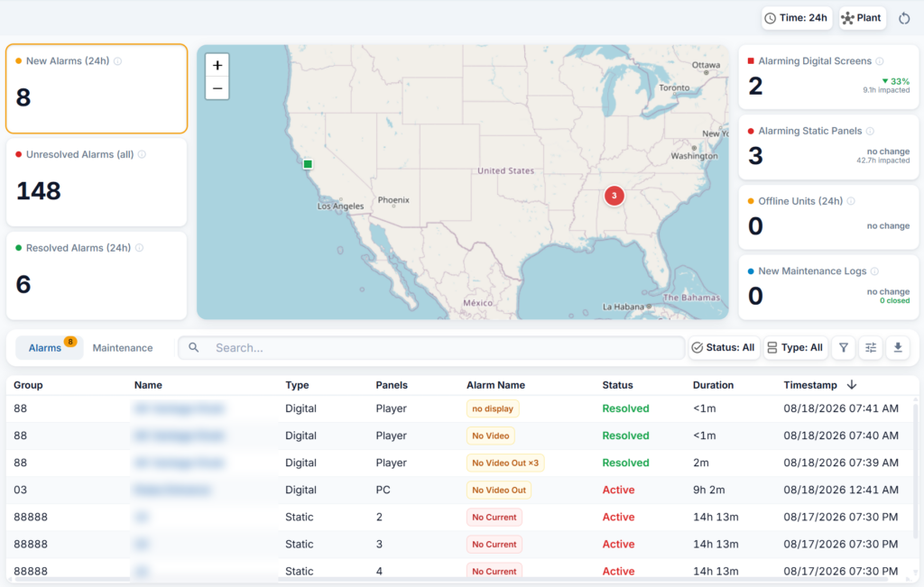Click info icon next to Unresolved Alarms (all)

[142, 155]
